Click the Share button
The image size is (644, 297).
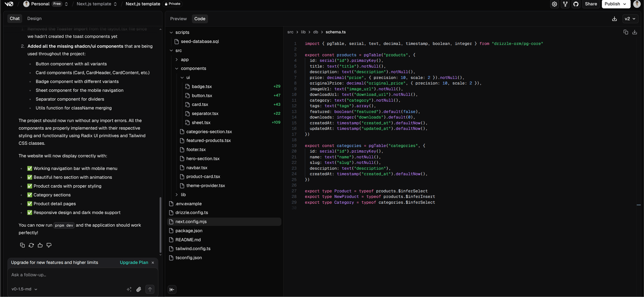[591, 4]
